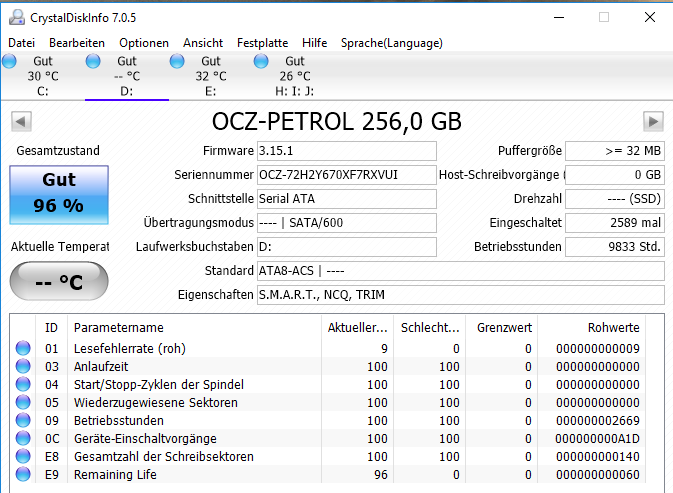Click the Aktueller... column header
This screenshot has height=493, width=673.
click(358, 328)
